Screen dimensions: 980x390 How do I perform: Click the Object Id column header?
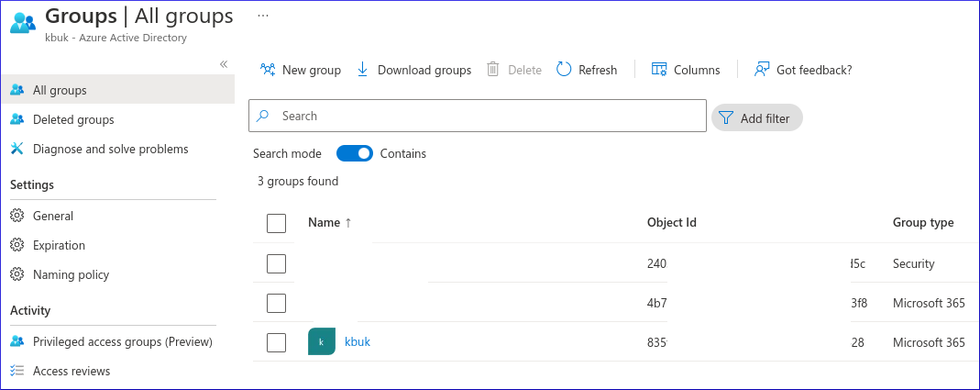click(672, 222)
